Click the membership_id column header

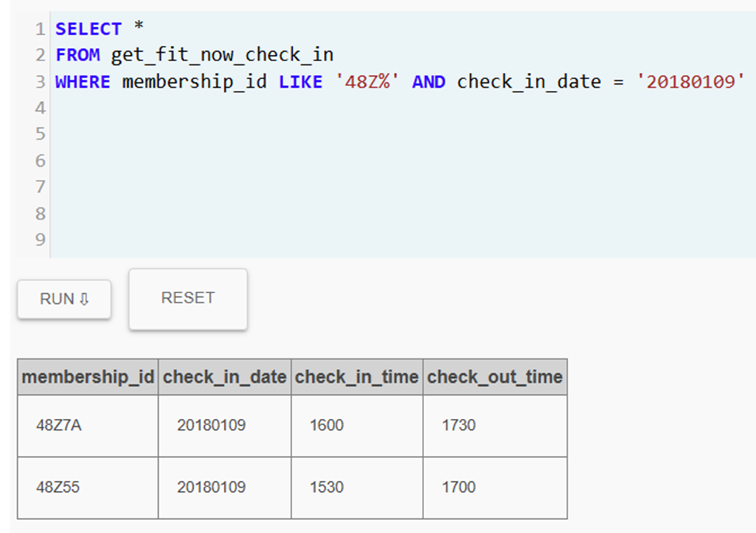click(88, 377)
